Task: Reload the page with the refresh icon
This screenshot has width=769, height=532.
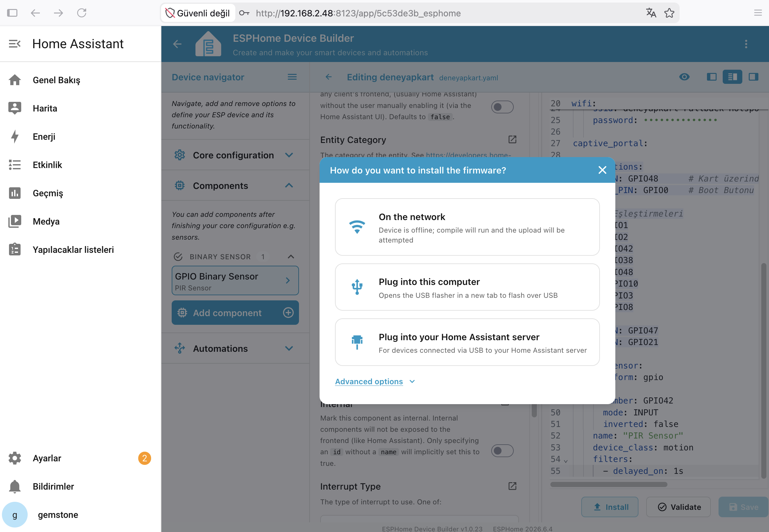Action: pyautogui.click(x=82, y=13)
